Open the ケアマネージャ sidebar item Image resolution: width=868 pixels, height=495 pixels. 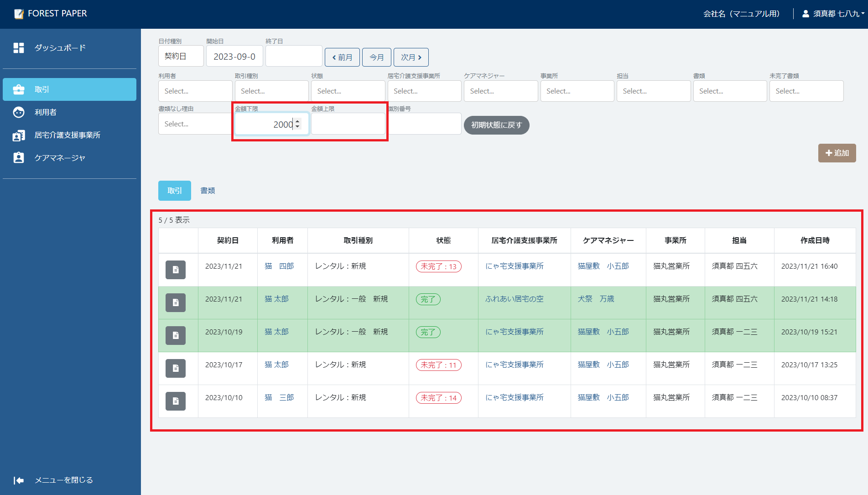tap(60, 158)
